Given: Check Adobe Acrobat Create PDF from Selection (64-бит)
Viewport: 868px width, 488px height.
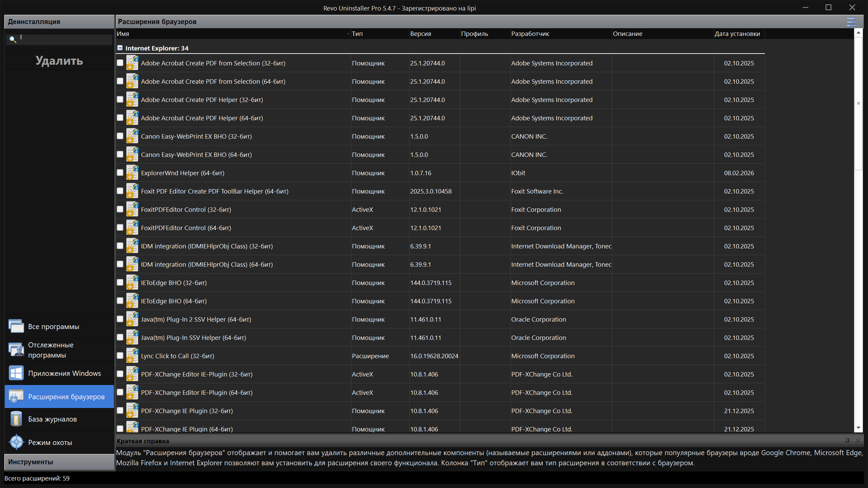Looking at the screenshot, I should click(x=120, y=81).
